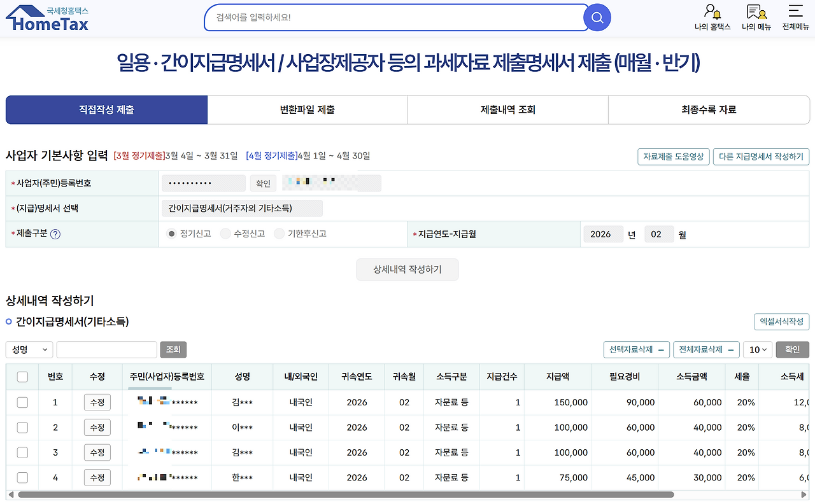The image size is (815, 504).
Task: Toggle the select-all header checkbox
Action: 22,377
